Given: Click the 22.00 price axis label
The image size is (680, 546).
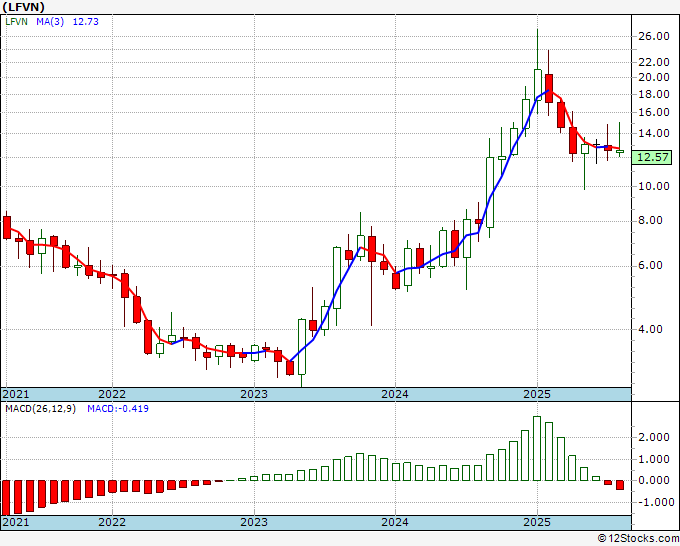Looking at the screenshot, I should pos(654,62).
